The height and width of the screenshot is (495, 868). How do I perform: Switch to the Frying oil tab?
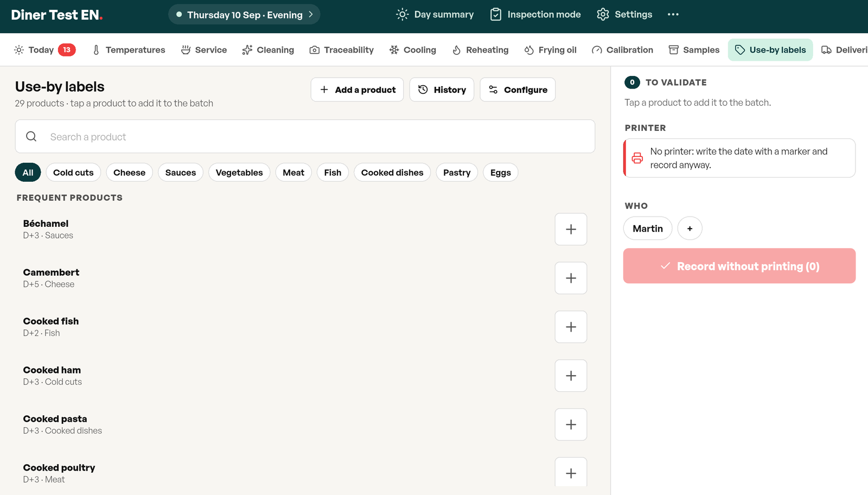(551, 50)
